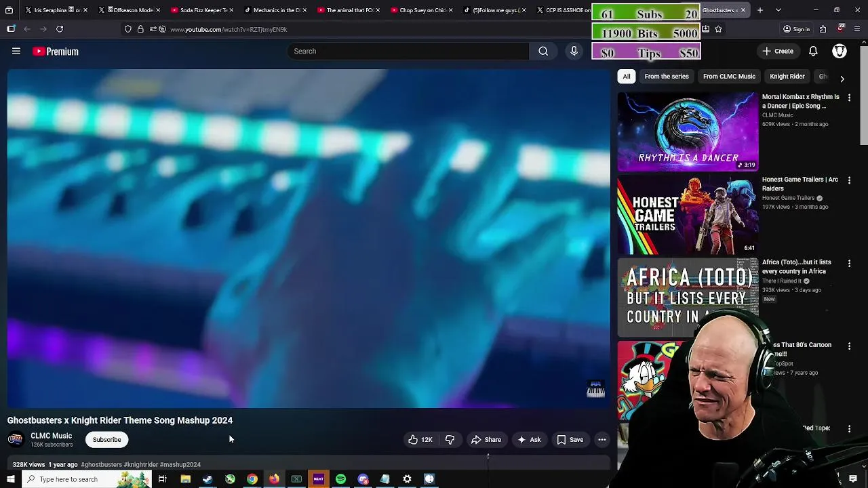Open options for Honest Game Trailers video
Screen dimensions: 868x488
(x=849, y=180)
